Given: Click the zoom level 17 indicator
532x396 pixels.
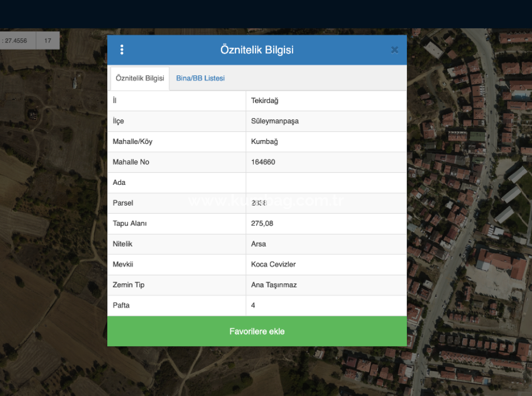Looking at the screenshot, I should click(x=48, y=41).
